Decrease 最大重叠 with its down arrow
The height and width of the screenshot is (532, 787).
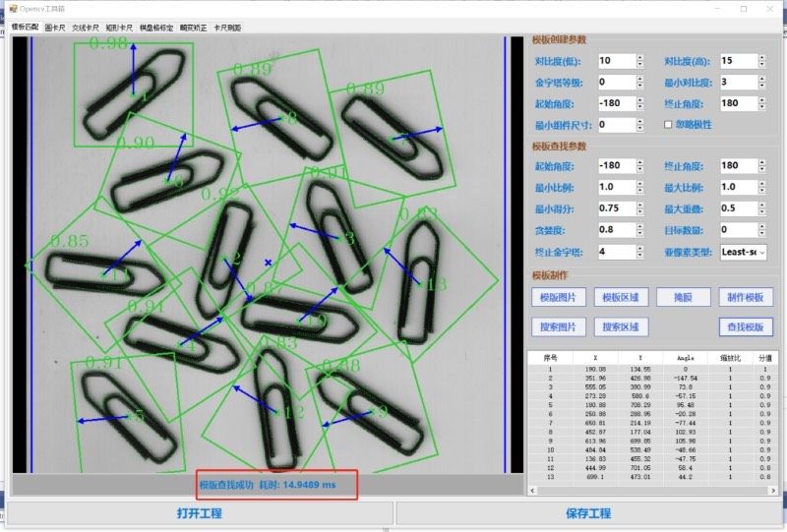pyautogui.click(x=761, y=212)
